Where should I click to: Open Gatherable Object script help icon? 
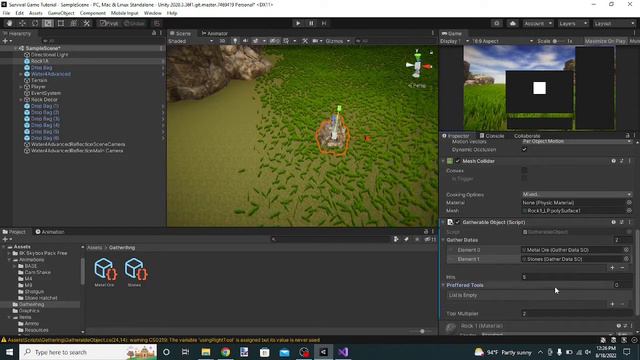613,222
